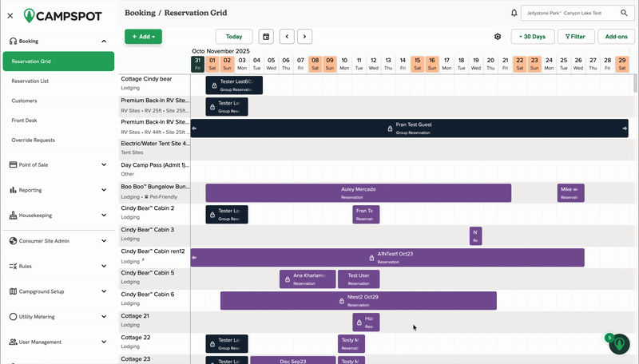Advance dates with right arrow button
Screen dimensions: 639x364
304,37
